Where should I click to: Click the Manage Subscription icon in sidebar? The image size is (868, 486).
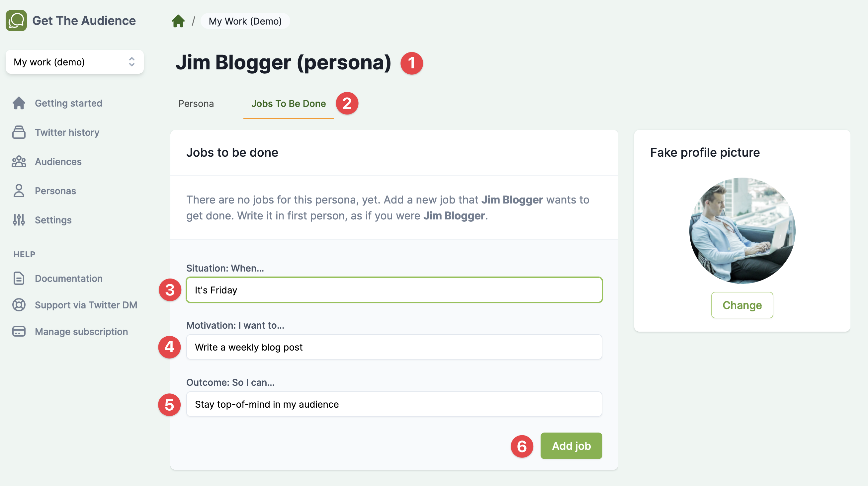pos(19,331)
